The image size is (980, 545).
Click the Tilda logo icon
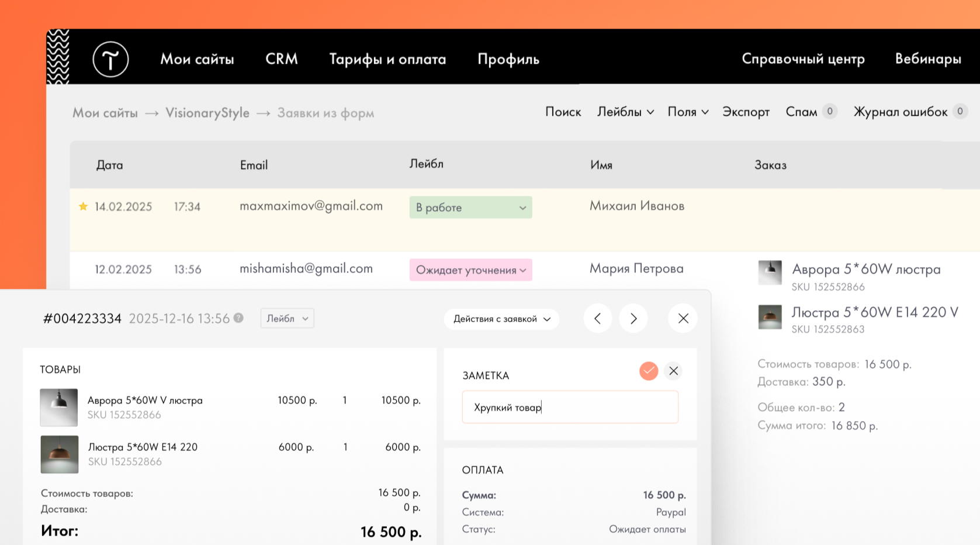click(x=110, y=59)
